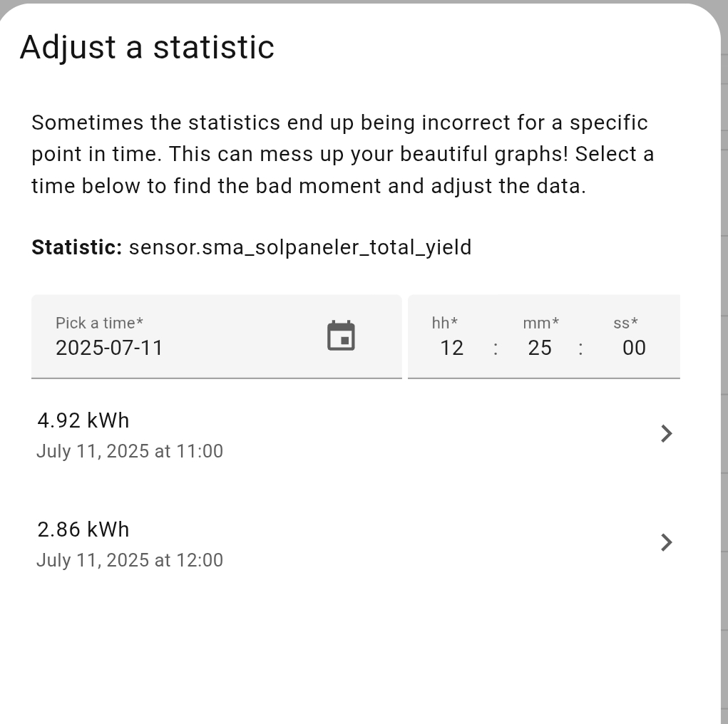Open the calendar date picker icon
Viewport: 728px width, 724px height.
click(x=341, y=336)
